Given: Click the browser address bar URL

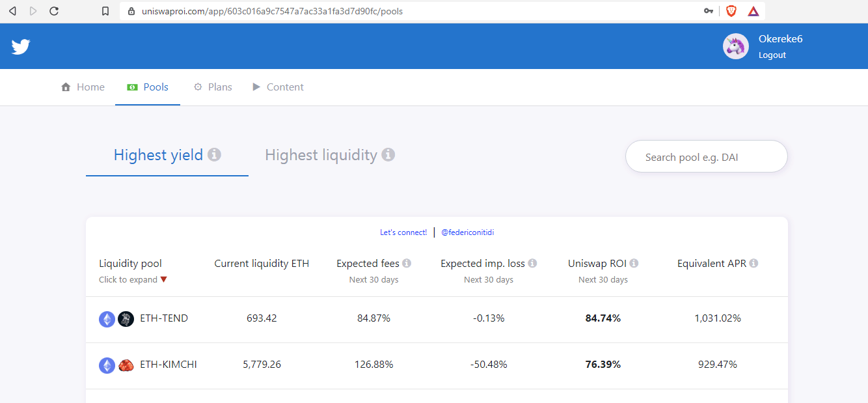Looking at the screenshot, I should [272, 11].
